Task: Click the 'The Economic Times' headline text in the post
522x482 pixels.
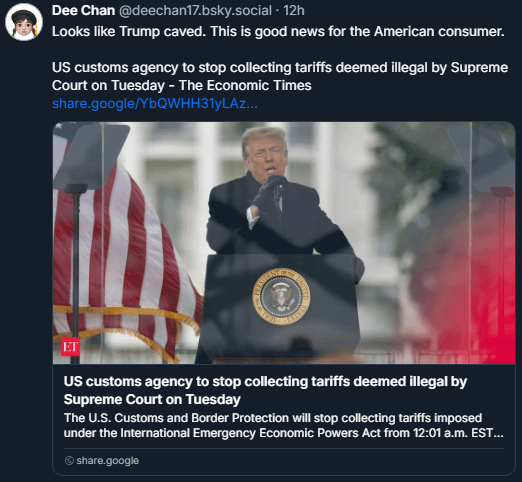Action: click(245, 85)
